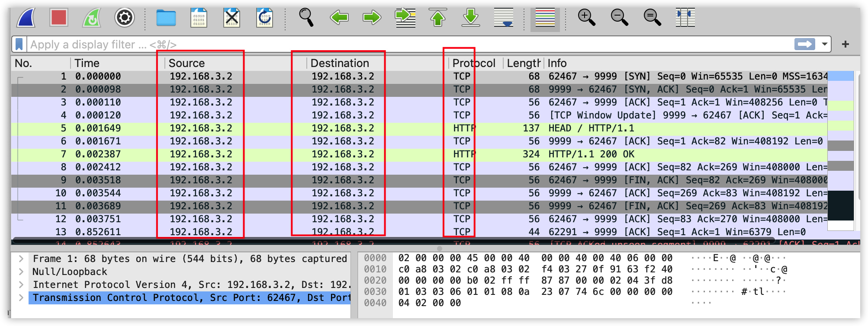Sort packets by the Info column header

pos(686,63)
